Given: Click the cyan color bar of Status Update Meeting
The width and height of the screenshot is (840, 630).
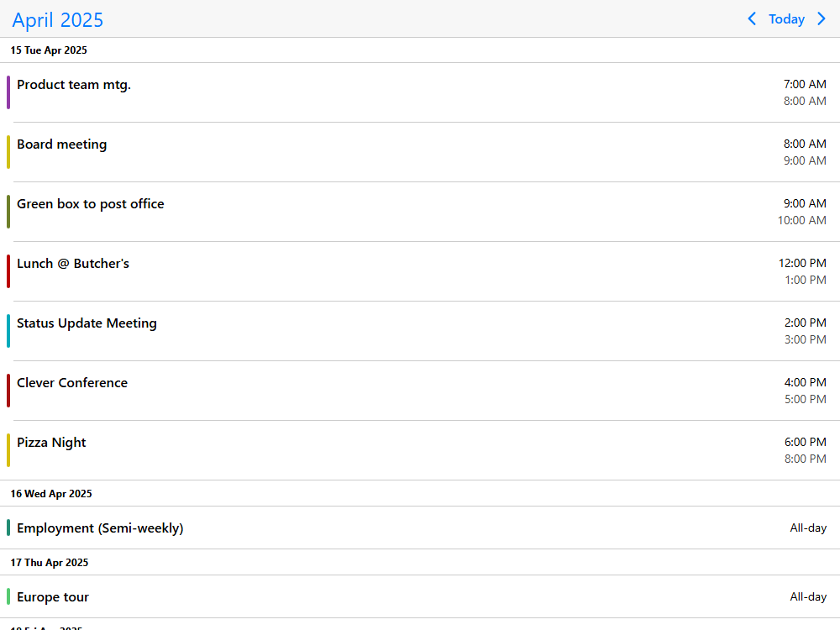Looking at the screenshot, I should point(8,331).
